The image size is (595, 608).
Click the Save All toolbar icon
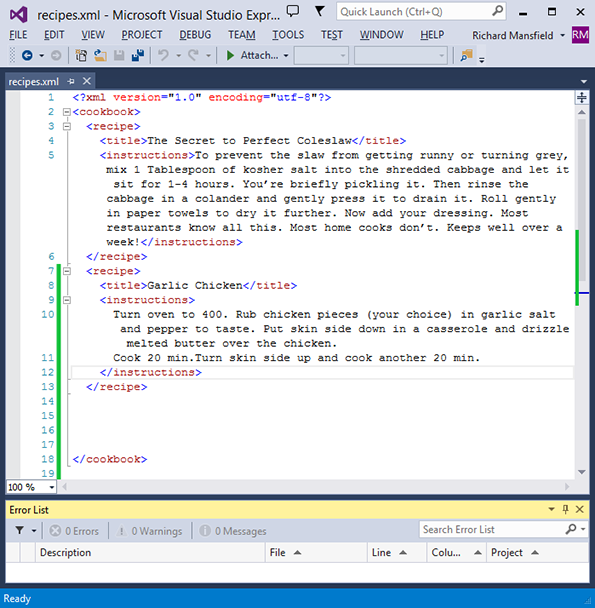click(x=138, y=55)
